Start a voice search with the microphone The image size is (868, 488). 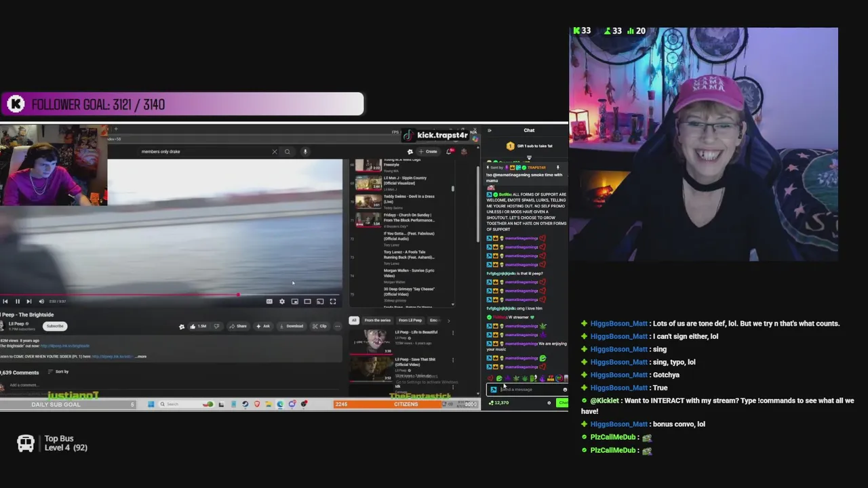pyautogui.click(x=305, y=152)
